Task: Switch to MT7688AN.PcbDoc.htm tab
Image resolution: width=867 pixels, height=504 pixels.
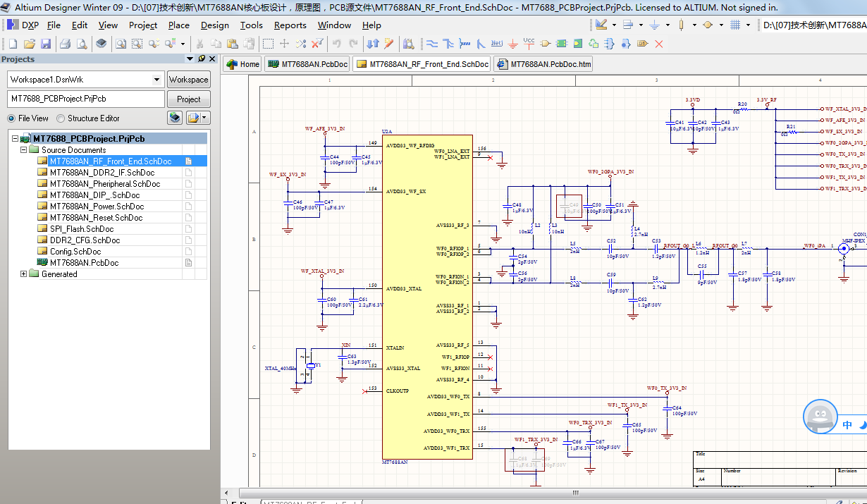Action: click(543, 64)
